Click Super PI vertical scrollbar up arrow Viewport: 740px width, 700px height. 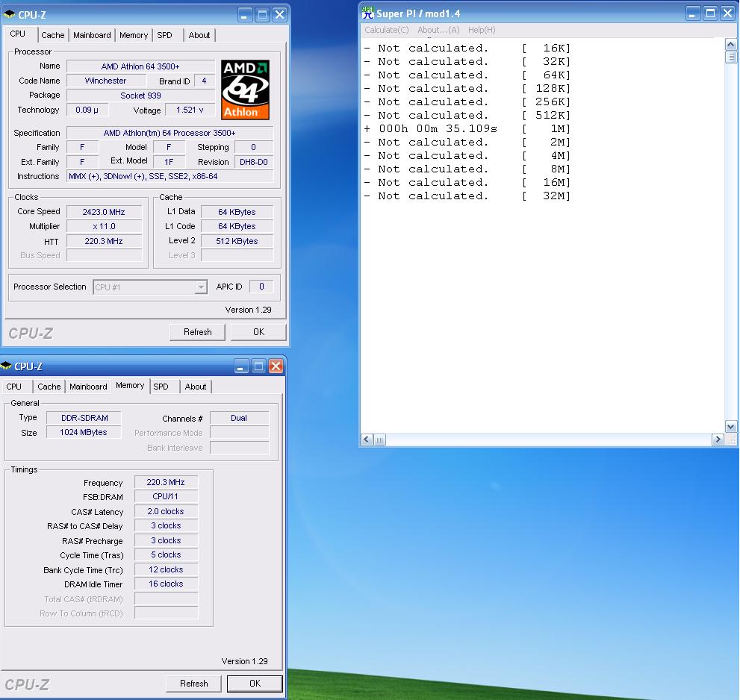click(x=730, y=44)
